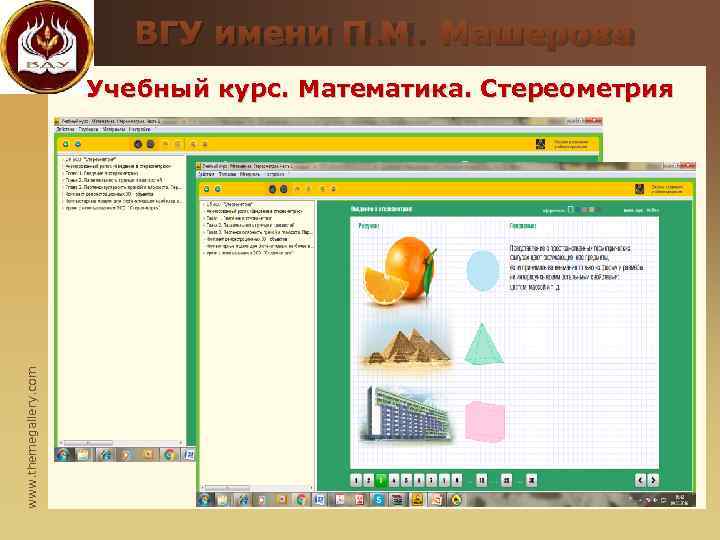Open the last menu in the back window menu bar
Screen dimensions: 720x540
pyautogui.click(x=140, y=129)
